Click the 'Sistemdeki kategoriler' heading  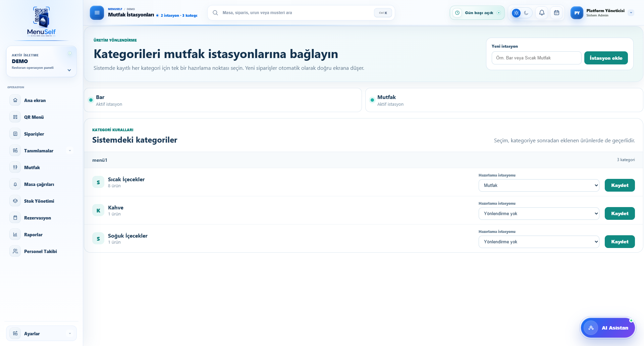(135, 140)
